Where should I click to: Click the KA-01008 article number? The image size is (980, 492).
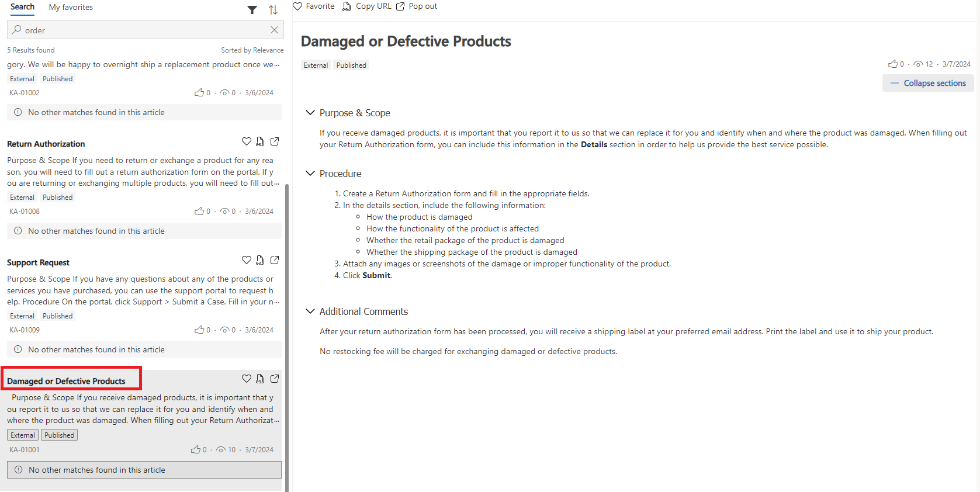25,212
